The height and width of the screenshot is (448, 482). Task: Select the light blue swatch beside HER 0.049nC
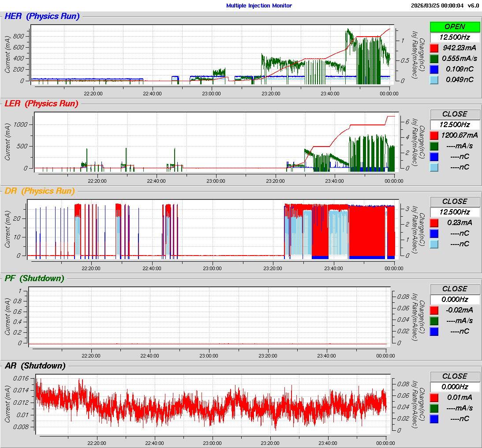click(434, 80)
